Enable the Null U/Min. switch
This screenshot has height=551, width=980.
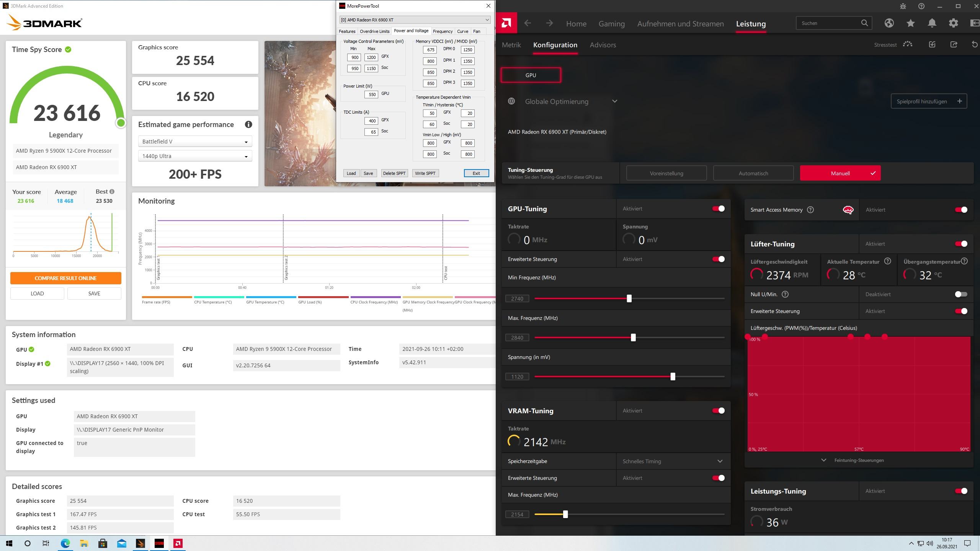pyautogui.click(x=961, y=294)
